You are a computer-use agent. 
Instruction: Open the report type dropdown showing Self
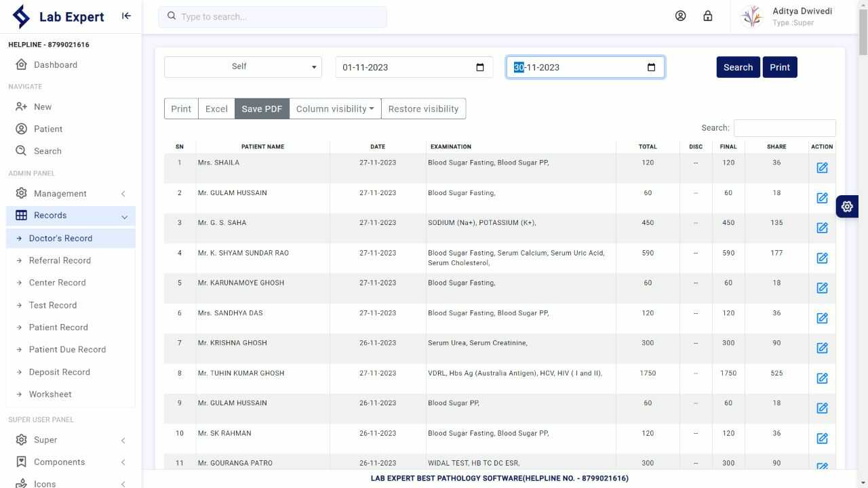click(x=242, y=66)
